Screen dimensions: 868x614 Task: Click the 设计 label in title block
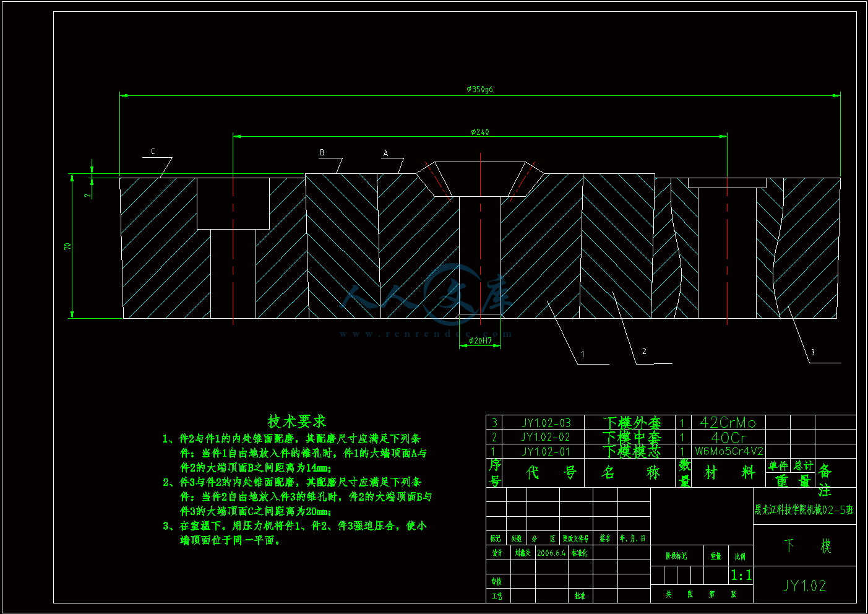pyautogui.click(x=497, y=553)
